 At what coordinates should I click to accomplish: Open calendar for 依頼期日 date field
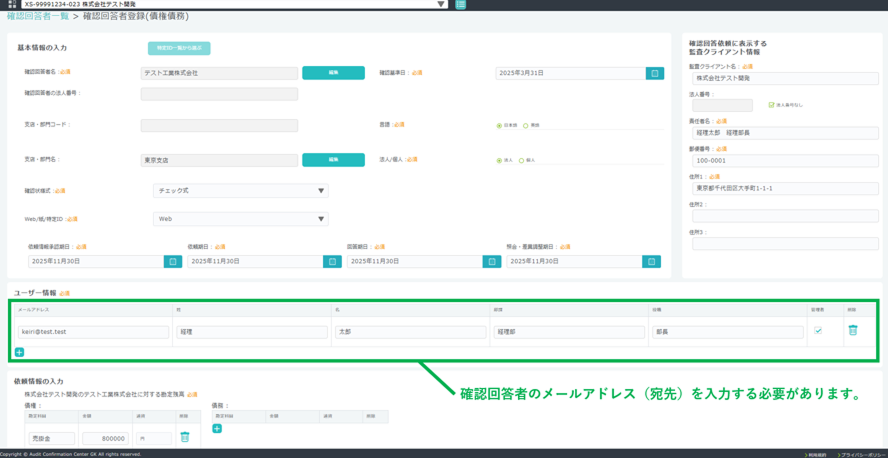[332, 261]
